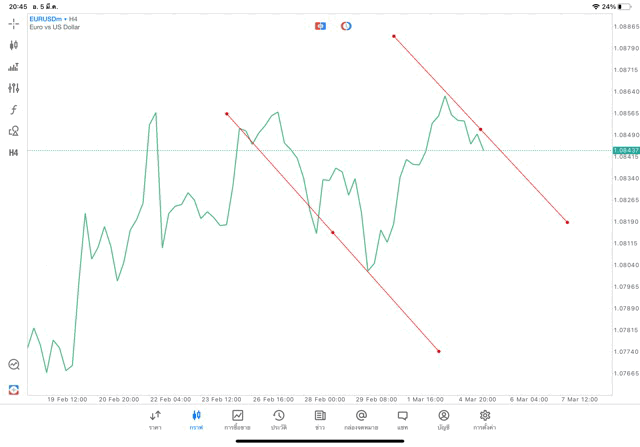640x447 pixels.
Task: Tap the crosshair tool icon
Action: [x=14, y=24]
